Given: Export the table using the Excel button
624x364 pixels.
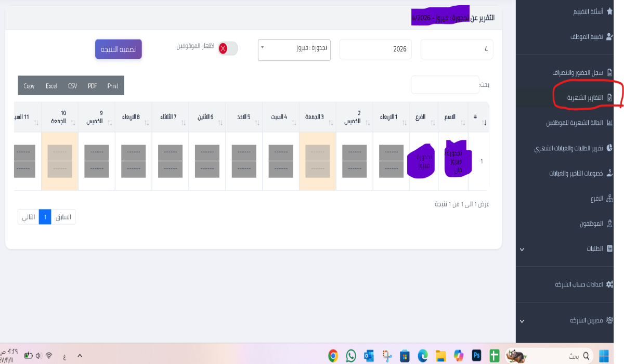Looking at the screenshot, I should tap(51, 86).
